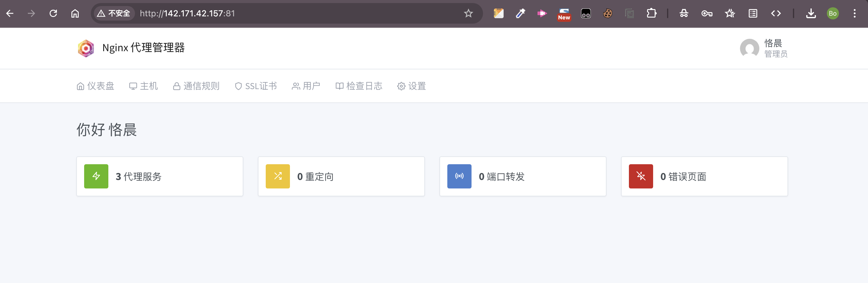This screenshot has width=868, height=283.
Task: Switch to the SSL证书 tab
Action: [x=256, y=86]
